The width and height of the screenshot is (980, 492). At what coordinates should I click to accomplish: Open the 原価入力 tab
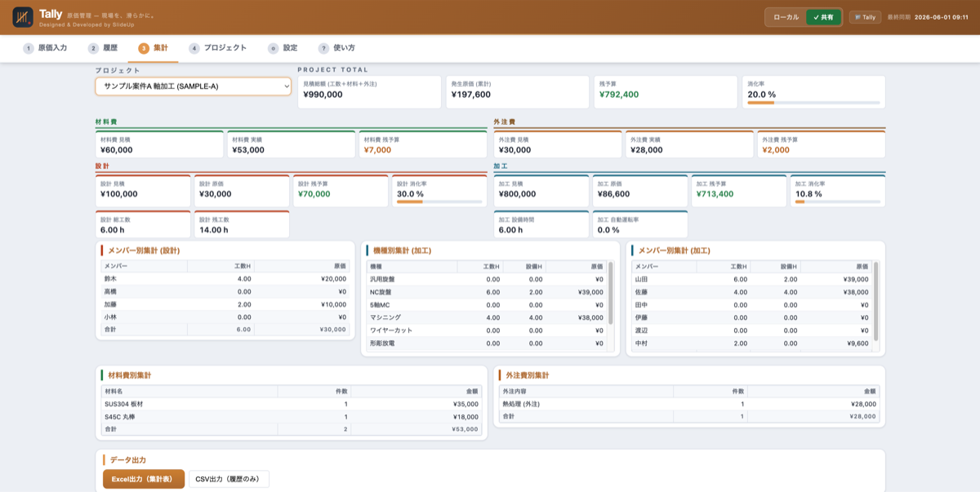[45, 48]
